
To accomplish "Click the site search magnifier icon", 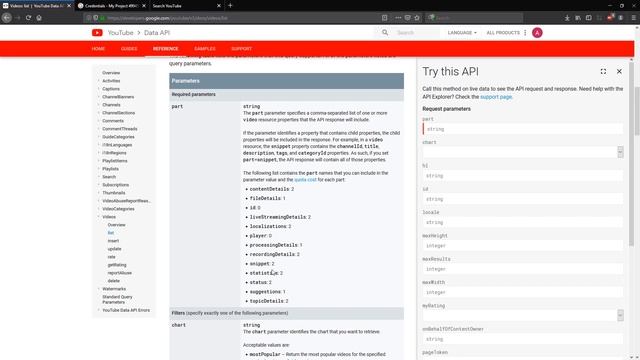I will tap(385, 33).
